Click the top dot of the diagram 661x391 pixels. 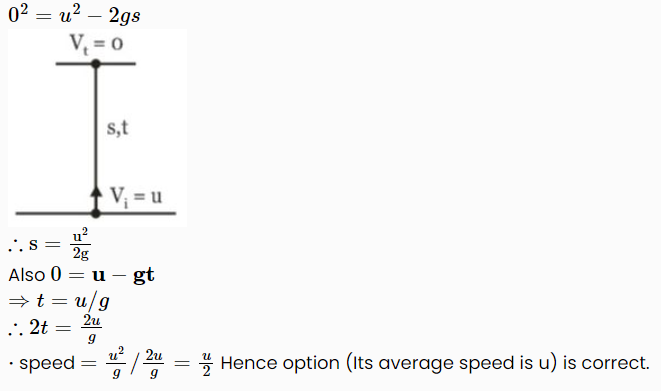click(x=96, y=64)
